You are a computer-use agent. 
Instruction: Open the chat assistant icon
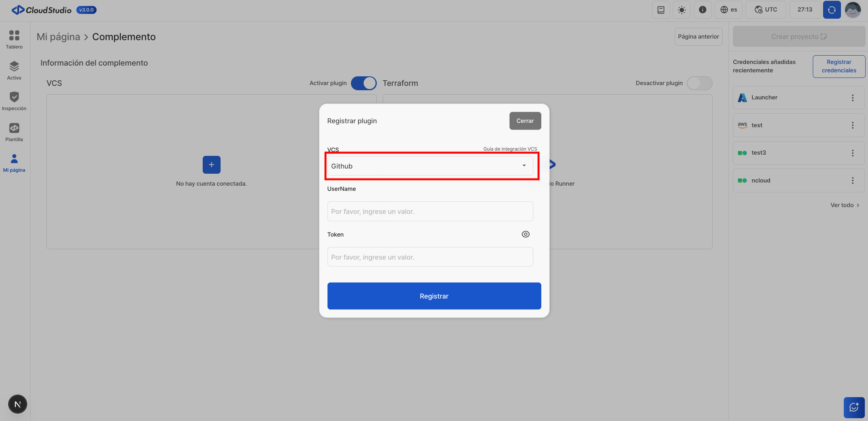click(854, 407)
